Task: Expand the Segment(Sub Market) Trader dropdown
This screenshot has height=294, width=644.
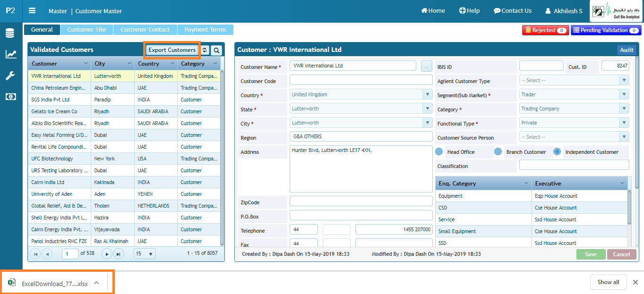Action: pyautogui.click(x=624, y=94)
